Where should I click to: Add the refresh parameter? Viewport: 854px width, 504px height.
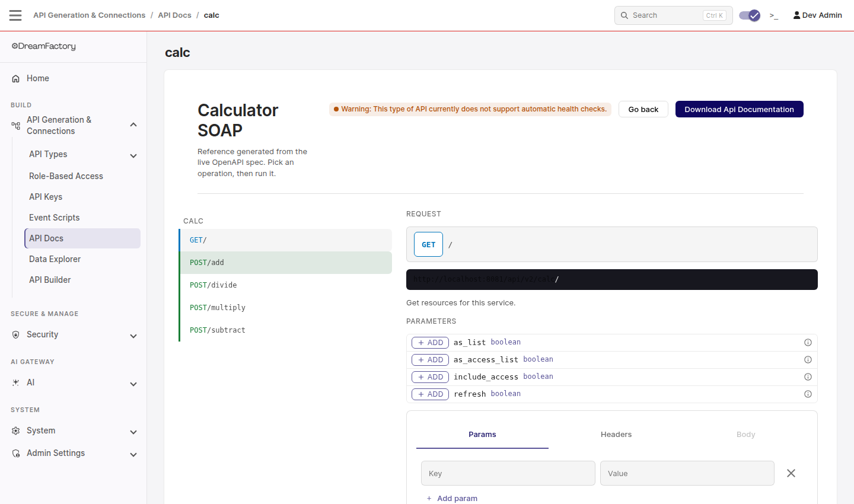tap(431, 394)
